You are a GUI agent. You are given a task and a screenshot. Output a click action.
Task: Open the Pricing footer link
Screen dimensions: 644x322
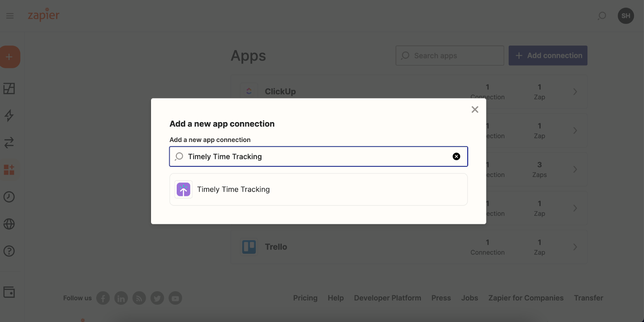pyautogui.click(x=305, y=298)
